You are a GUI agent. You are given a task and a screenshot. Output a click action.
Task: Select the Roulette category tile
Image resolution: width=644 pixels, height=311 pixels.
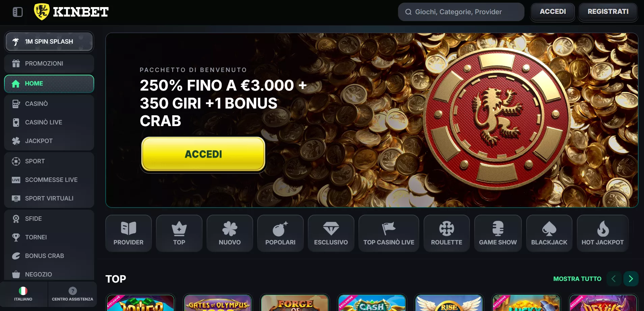tap(447, 233)
